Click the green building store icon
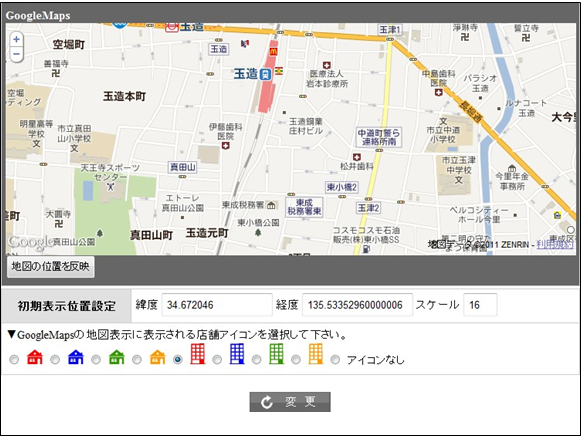 (276, 354)
